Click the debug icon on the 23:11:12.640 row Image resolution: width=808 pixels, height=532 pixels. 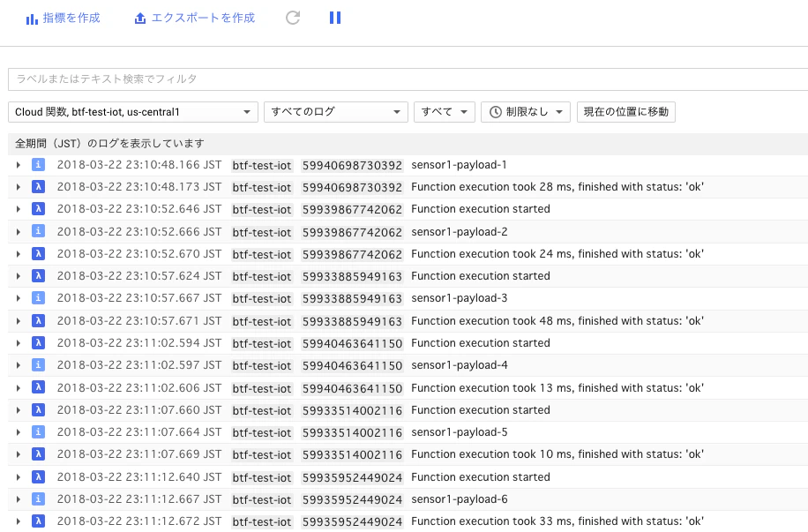point(38,476)
